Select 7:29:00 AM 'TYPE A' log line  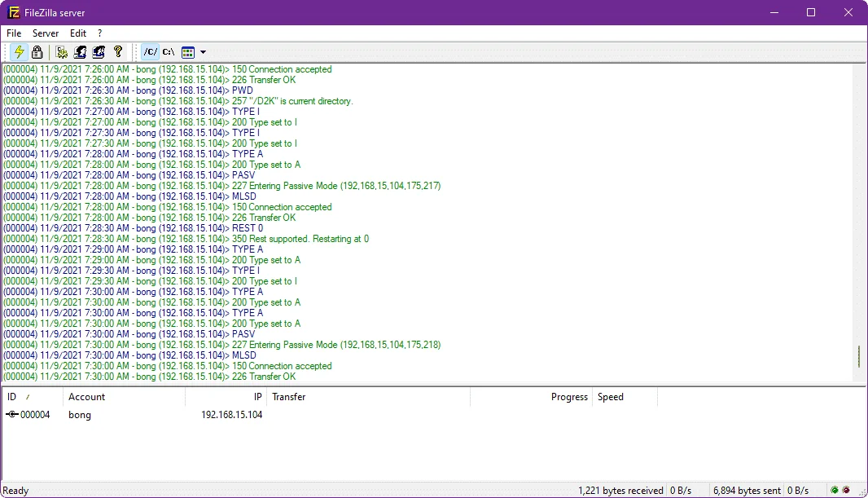pos(133,249)
